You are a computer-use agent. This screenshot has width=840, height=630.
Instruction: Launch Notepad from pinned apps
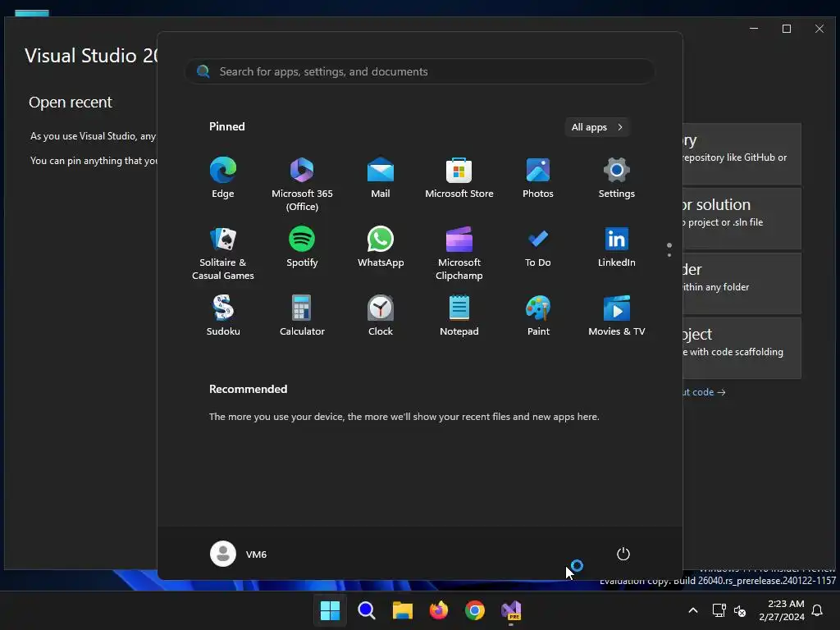[x=459, y=316]
